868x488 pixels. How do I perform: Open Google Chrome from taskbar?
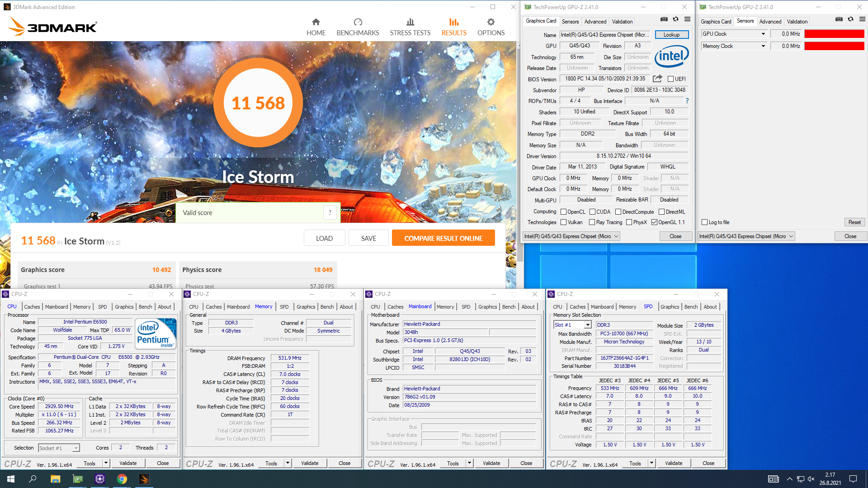[x=122, y=479]
